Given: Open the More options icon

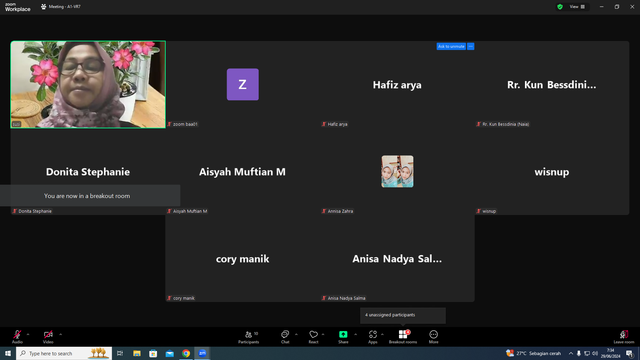Looking at the screenshot, I should 433,337.
